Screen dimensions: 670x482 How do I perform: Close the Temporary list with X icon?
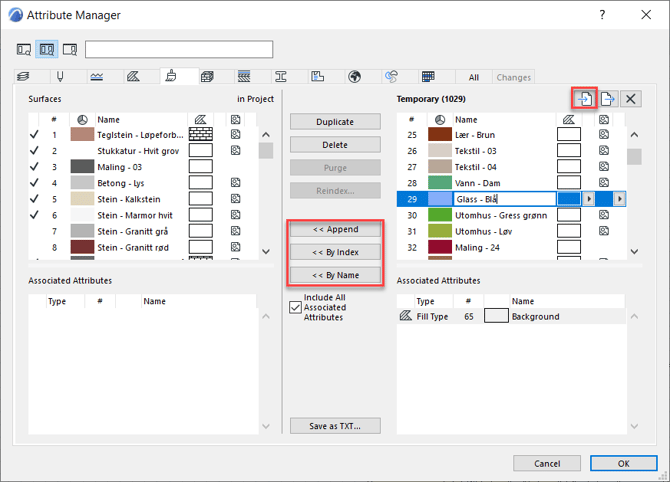pos(631,98)
